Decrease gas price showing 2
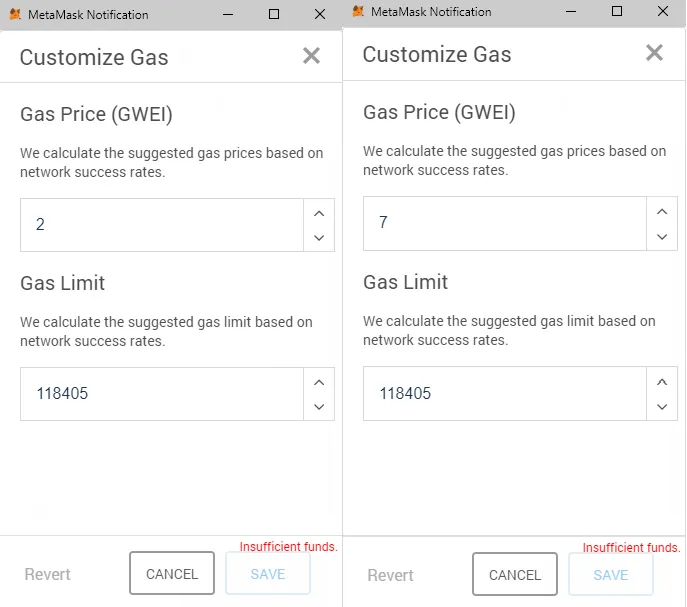This screenshot has height=607, width=687. click(x=319, y=238)
